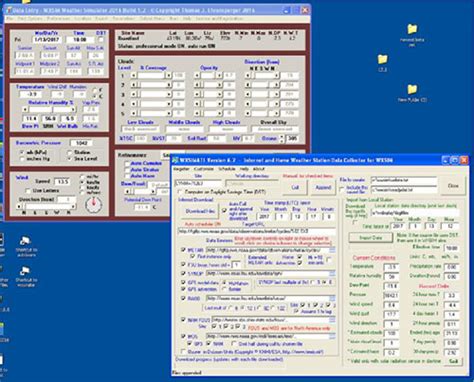Click the level 1 cloud coverage right arrow
This screenshot has width=474, height=382.
tap(169, 76)
